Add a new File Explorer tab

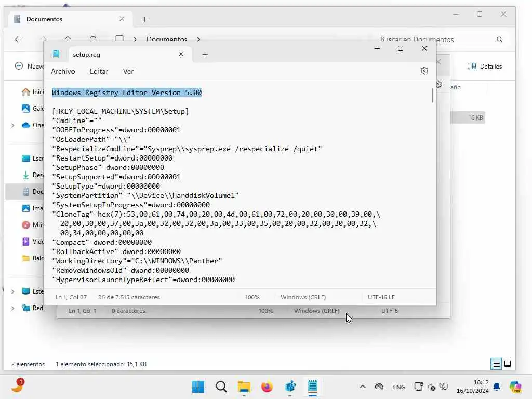[x=145, y=19]
